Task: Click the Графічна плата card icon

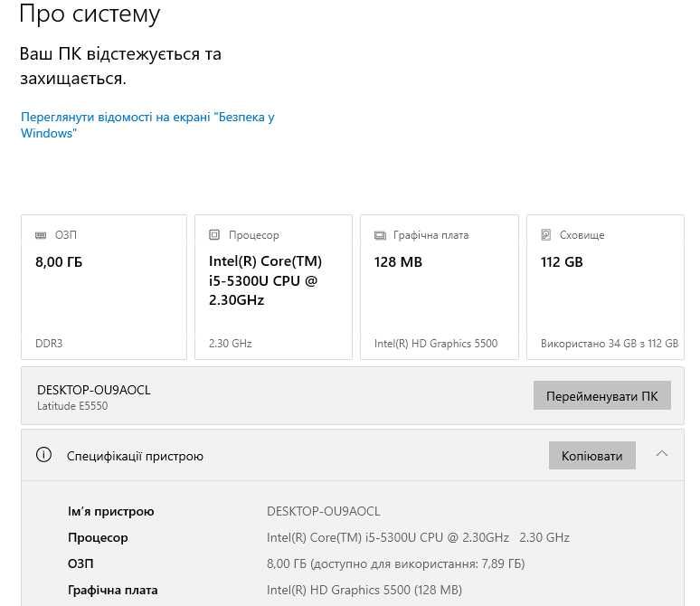Action: [380, 235]
